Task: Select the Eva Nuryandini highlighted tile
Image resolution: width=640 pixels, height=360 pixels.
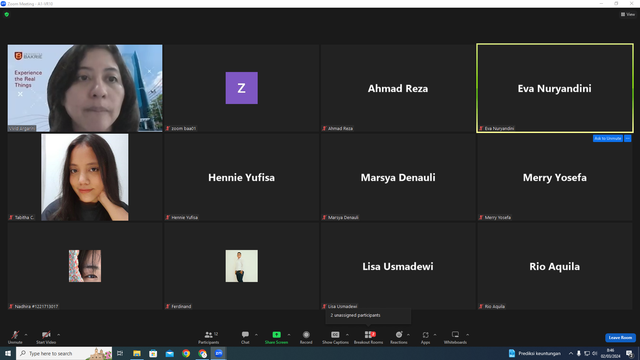Action: [x=555, y=88]
